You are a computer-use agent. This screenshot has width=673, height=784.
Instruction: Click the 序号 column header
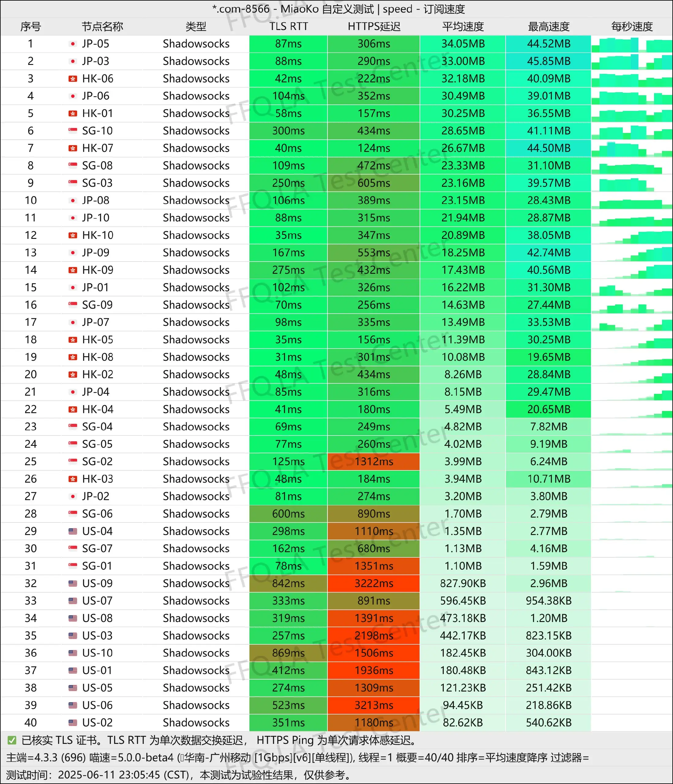tap(31, 26)
